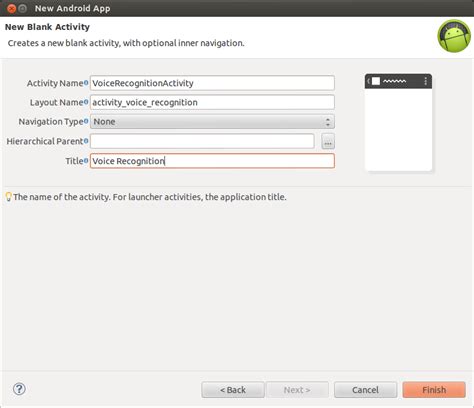Click the Navigation Type info icon
The image size is (474, 408).
[x=86, y=121]
